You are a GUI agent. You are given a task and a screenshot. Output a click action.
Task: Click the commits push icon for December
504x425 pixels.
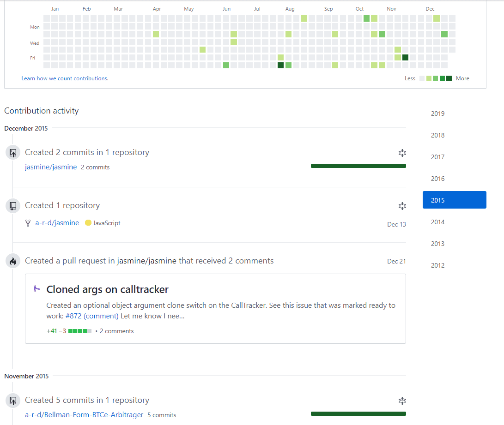(x=13, y=152)
